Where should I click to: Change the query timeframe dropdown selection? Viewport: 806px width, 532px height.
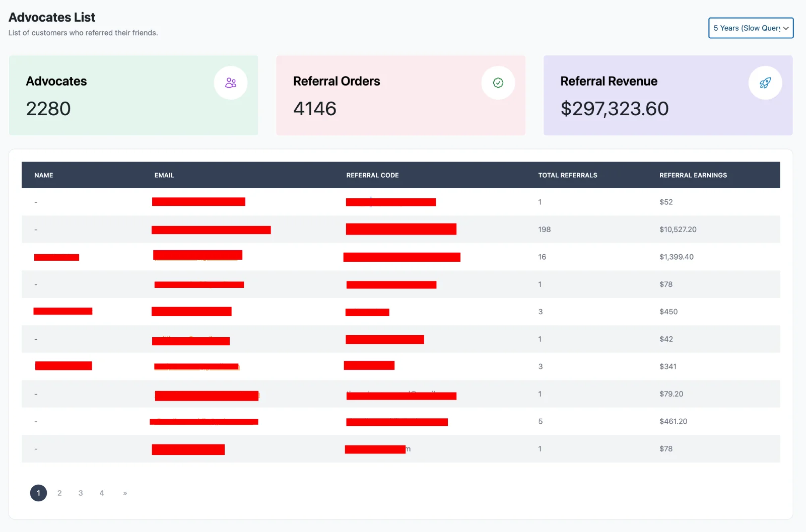click(x=751, y=28)
